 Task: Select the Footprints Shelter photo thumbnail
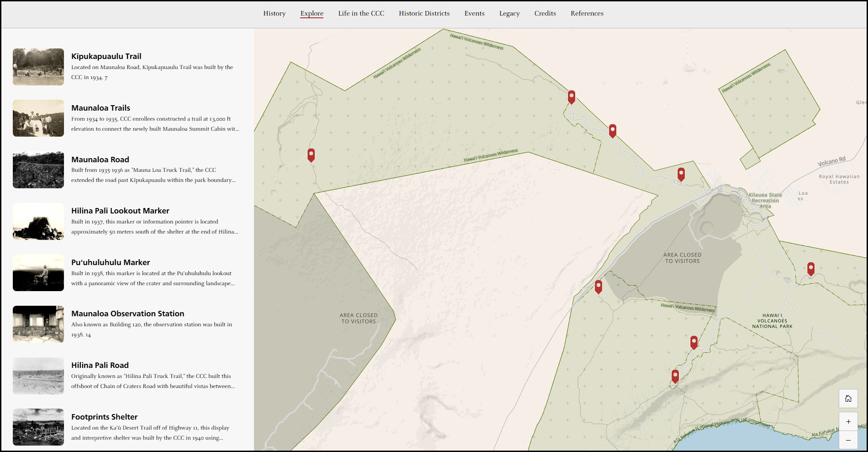pos(38,427)
